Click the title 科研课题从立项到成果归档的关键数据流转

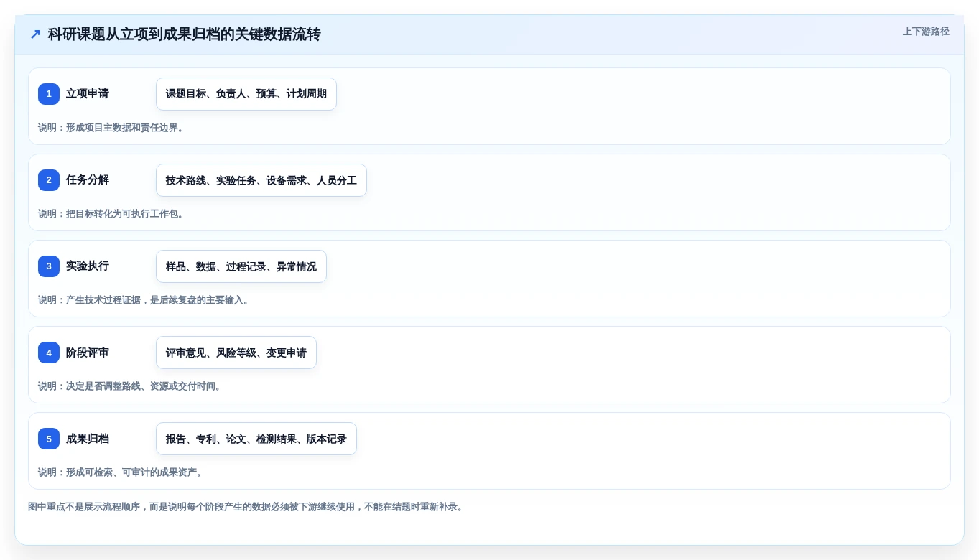[x=184, y=34]
